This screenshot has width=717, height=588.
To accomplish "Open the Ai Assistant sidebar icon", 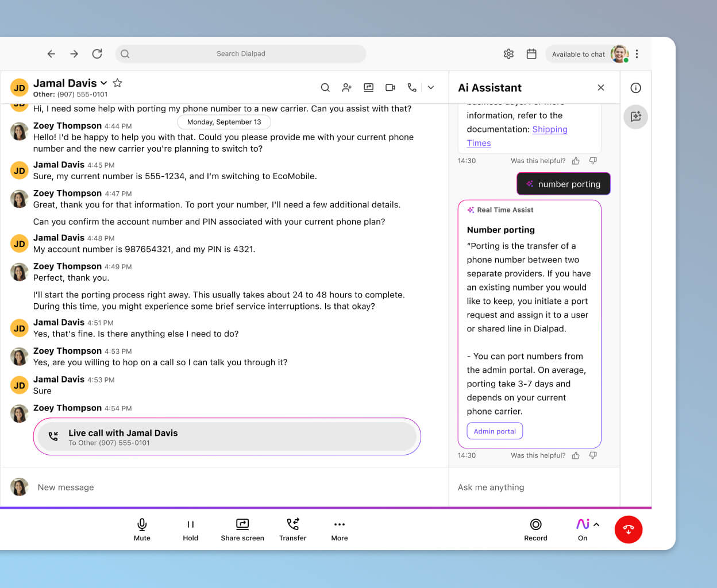I will click(x=635, y=117).
